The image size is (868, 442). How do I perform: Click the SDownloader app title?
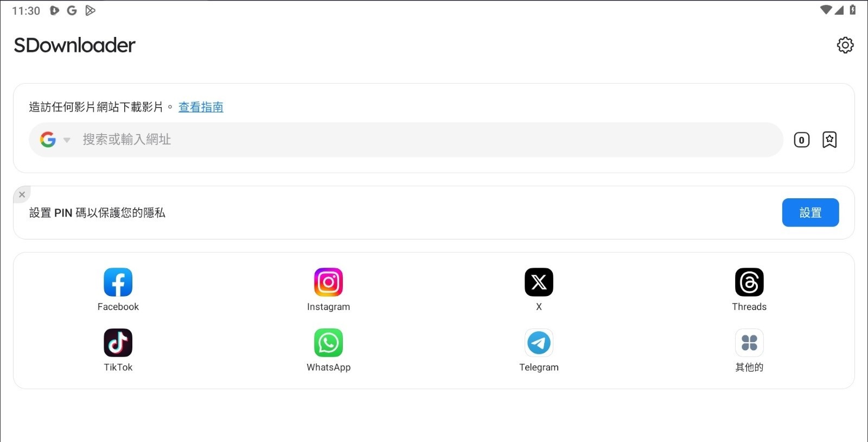74,45
